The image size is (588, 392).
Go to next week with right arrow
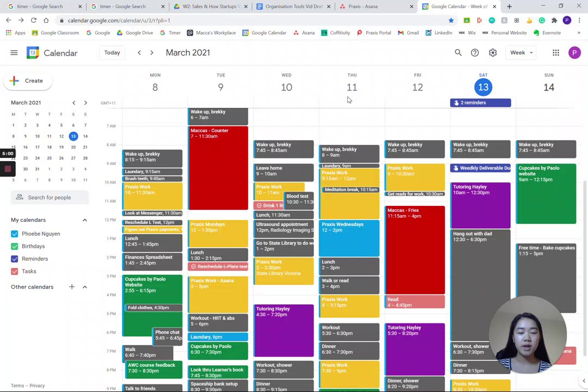tap(152, 53)
